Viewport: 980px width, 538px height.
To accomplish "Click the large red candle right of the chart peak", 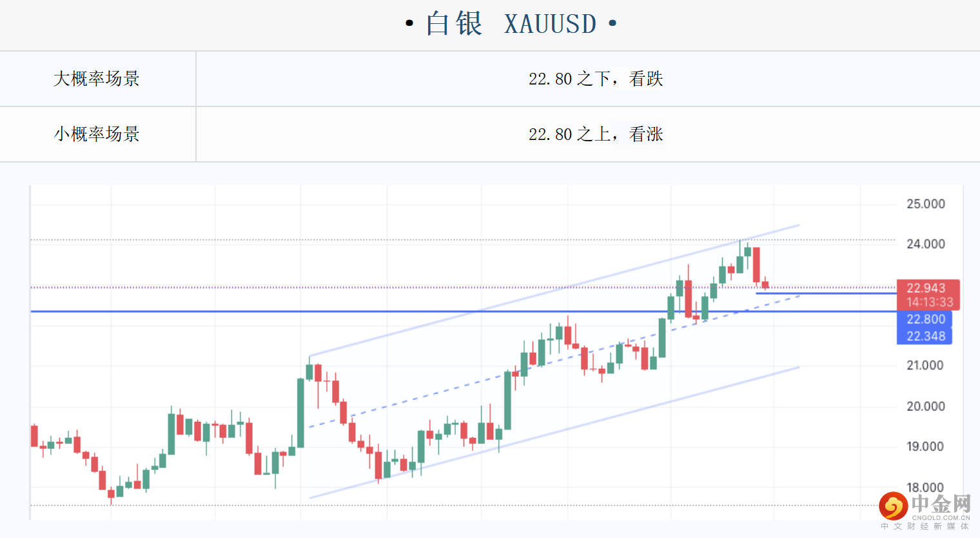I will point(756,264).
